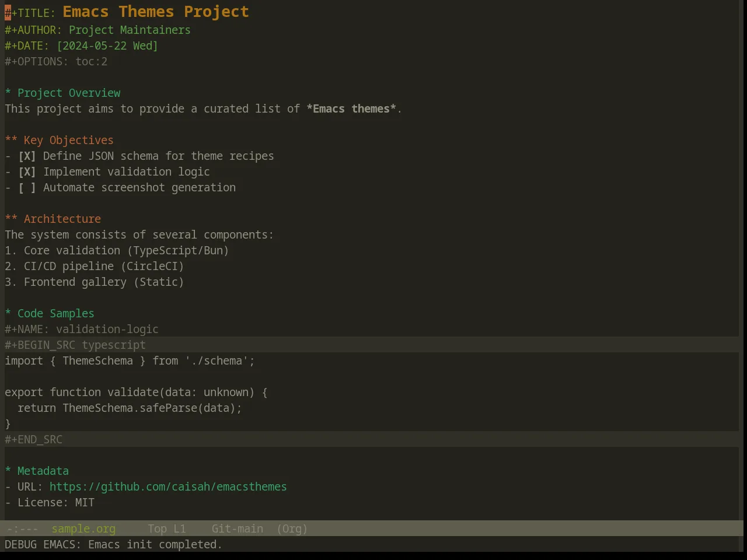Screen dimensions: 747x560
Task: Toggle the checkbox for Implement validation logic
Action: [27, 172]
